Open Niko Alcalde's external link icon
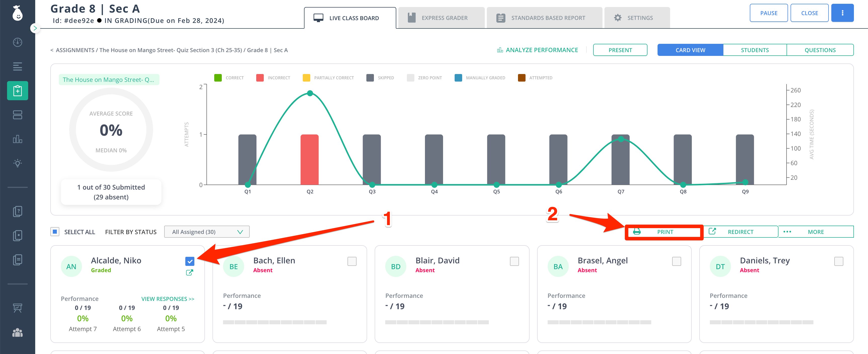The height and width of the screenshot is (354, 868). [190, 272]
